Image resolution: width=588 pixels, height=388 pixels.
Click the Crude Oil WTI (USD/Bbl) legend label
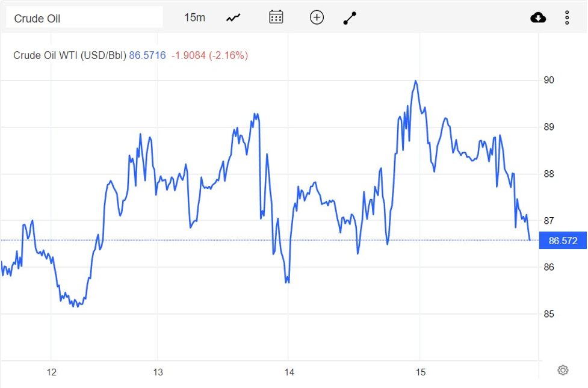coord(70,55)
